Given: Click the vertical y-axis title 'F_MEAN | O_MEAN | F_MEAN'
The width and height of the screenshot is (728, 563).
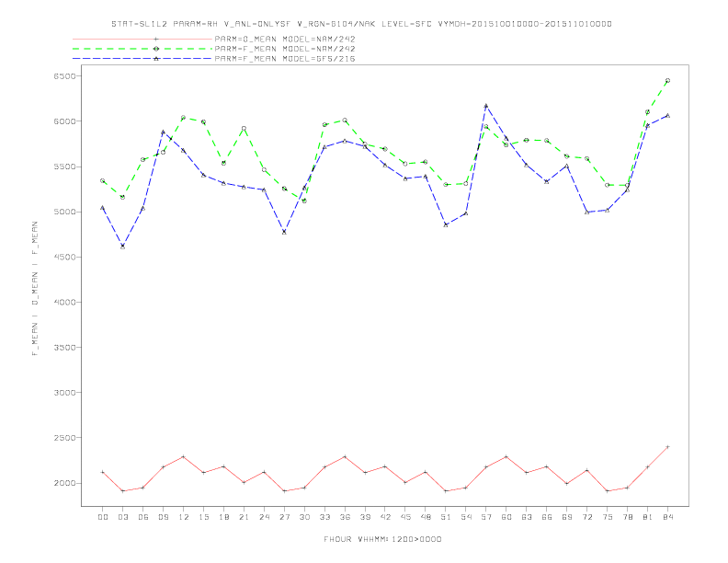Looking at the screenshot, I should [35, 289].
